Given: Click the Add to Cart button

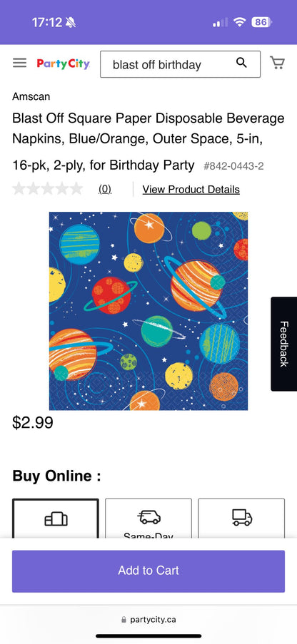Looking at the screenshot, I should click(148, 571).
